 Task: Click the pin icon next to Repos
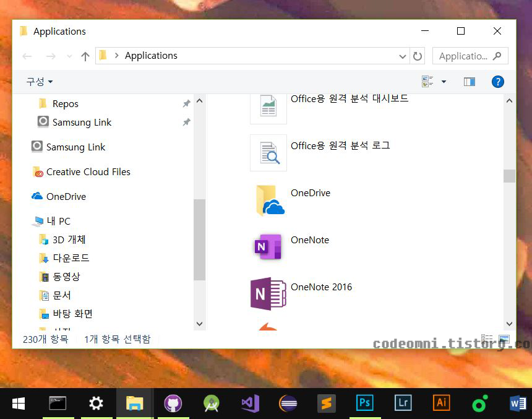point(187,103)
